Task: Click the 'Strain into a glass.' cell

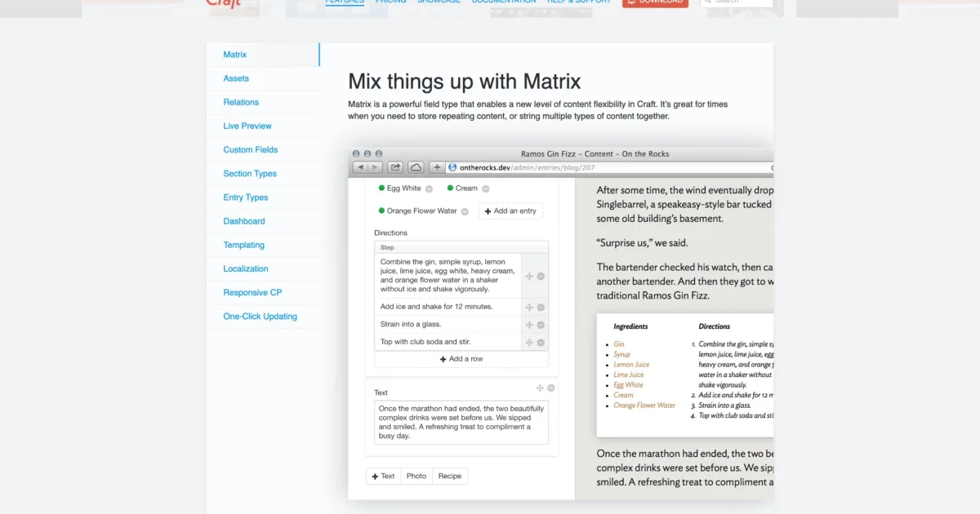Action: [x=448, y=324]
